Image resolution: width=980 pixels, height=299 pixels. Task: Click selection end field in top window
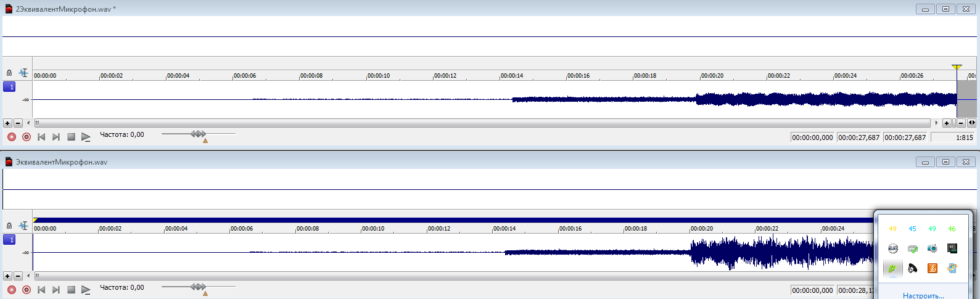(859, 137)
